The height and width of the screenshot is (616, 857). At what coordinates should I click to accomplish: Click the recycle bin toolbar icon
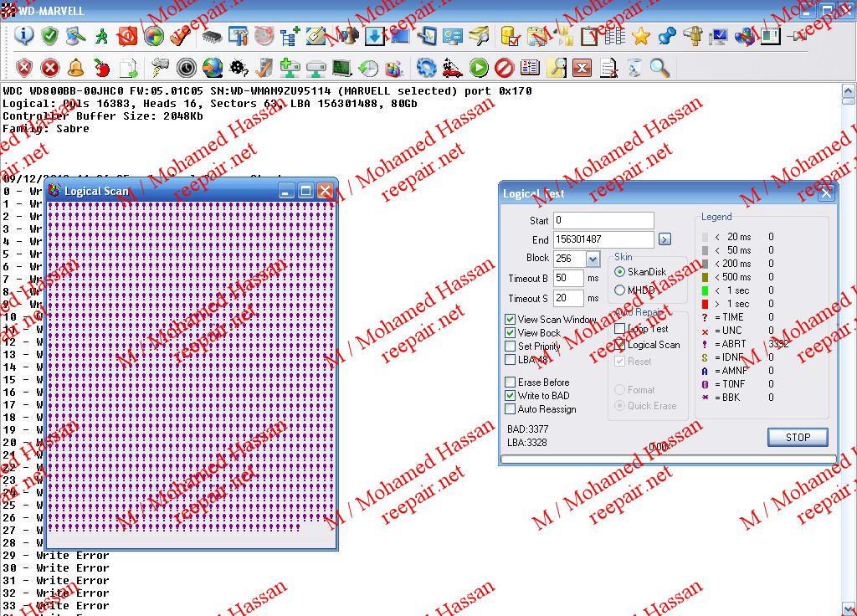click(x=634, y=68)
